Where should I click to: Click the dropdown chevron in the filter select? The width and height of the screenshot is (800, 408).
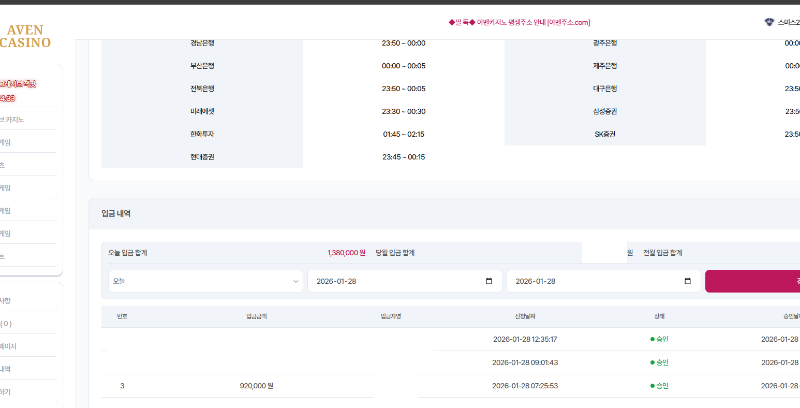296,281
